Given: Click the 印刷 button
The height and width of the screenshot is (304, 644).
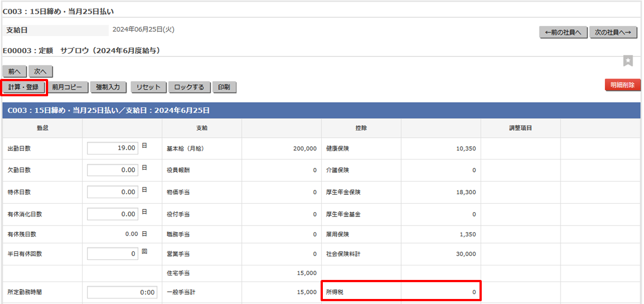Looking at the screenshot, I should tap(224, 87).
